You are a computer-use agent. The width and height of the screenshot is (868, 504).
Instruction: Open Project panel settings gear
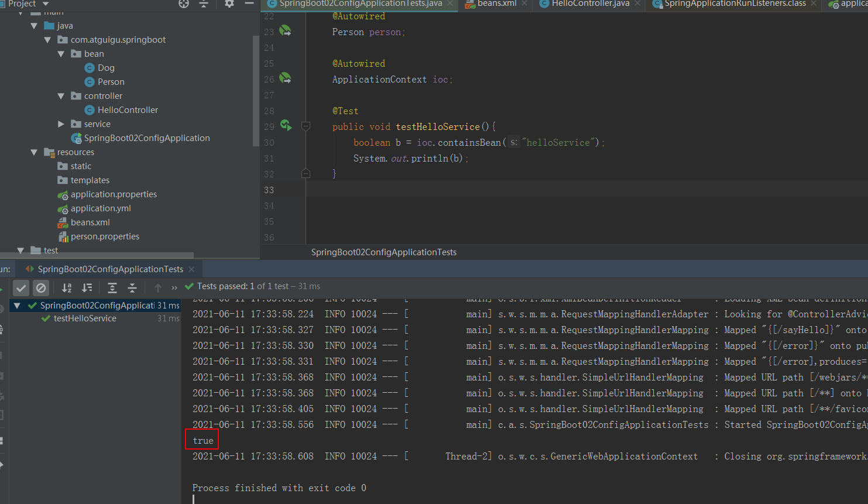pos(229,4)
